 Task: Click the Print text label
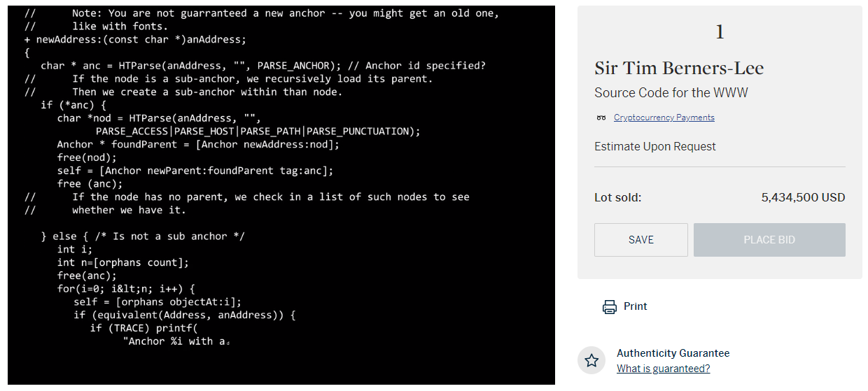click(x=636, y=306)
